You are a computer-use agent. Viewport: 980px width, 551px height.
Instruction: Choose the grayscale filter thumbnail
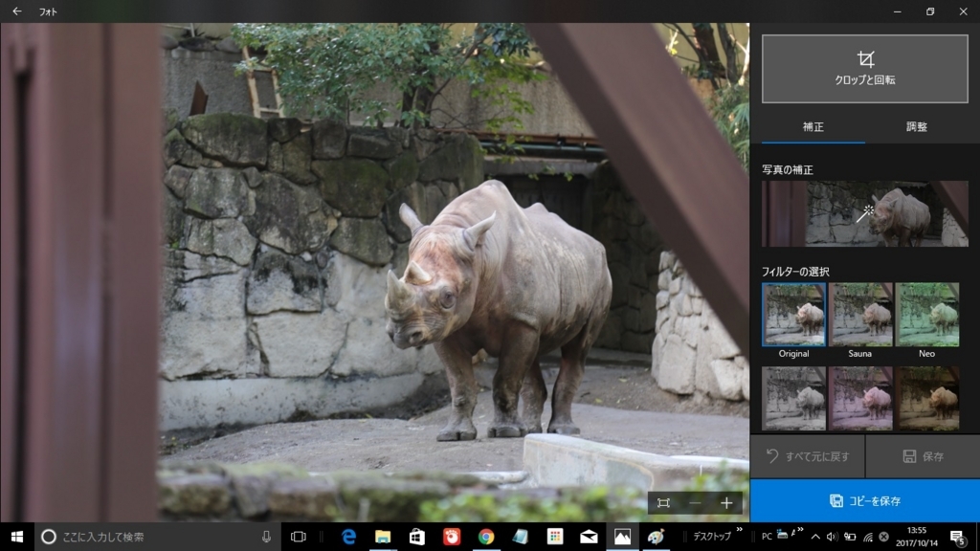click(x=793, y=399)
